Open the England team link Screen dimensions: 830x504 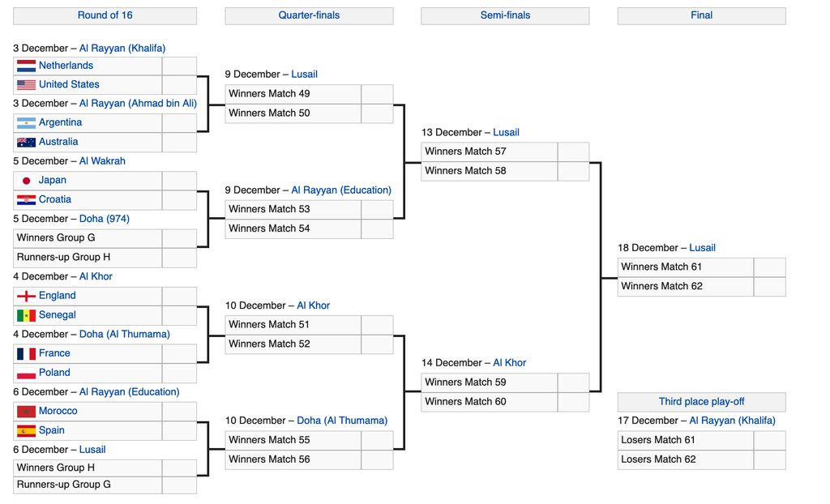[58, 296]
